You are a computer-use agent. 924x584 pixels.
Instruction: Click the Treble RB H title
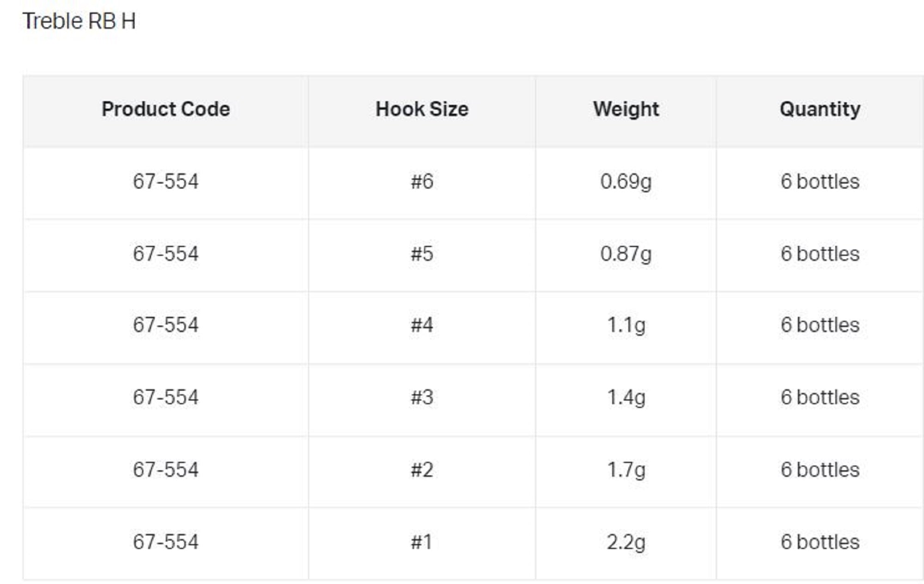[79, 21]
